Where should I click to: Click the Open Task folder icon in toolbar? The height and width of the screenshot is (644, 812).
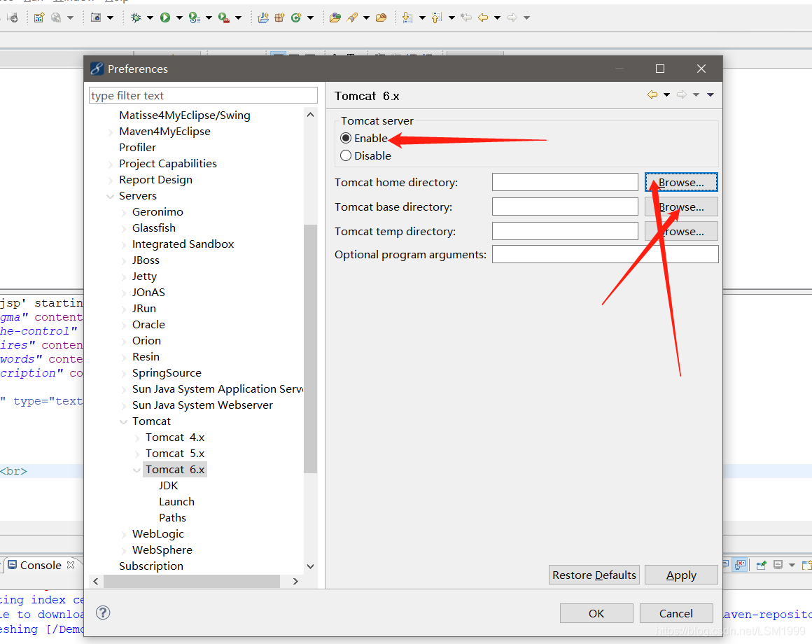pos(381,17)
